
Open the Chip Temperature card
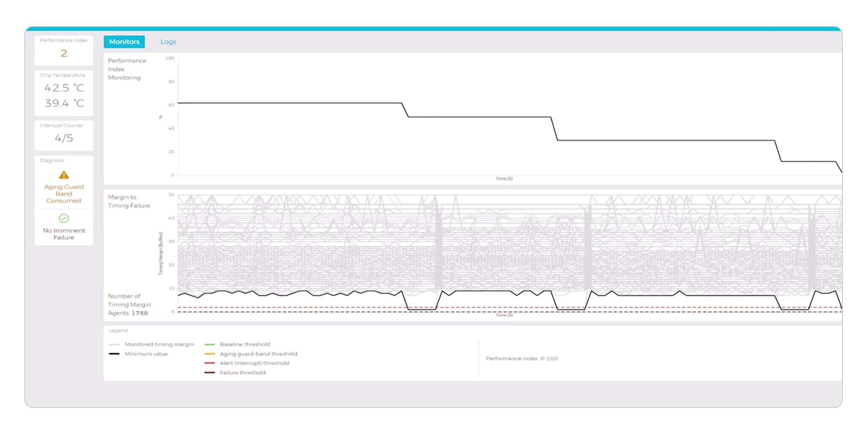coord(63,93)
